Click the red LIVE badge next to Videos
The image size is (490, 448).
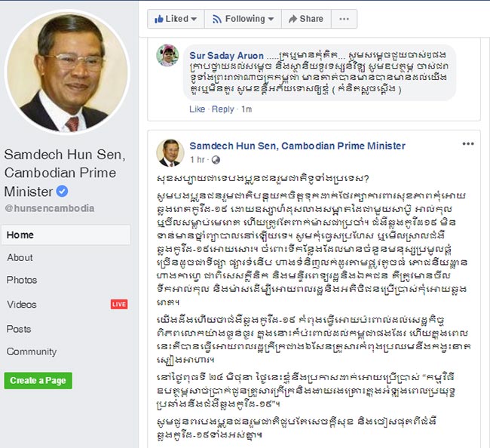(x=119, y=304)
